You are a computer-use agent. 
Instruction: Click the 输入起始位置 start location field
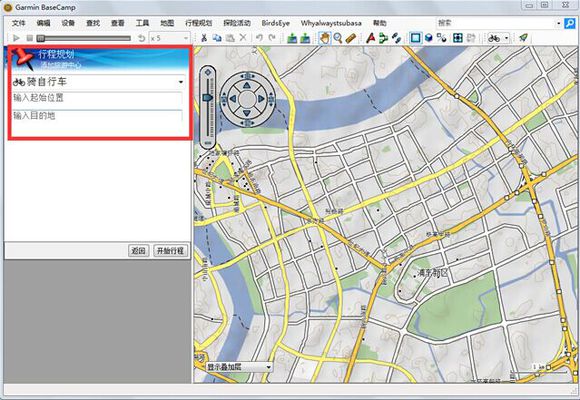[x=97, y=98]
